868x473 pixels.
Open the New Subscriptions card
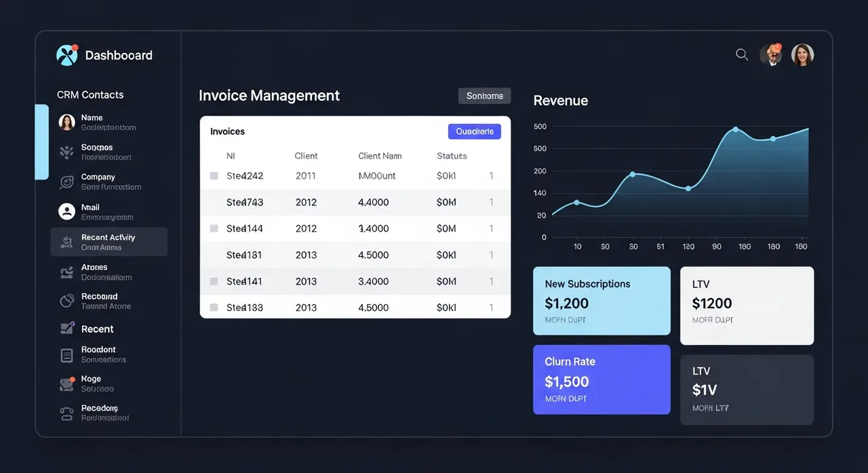point(601,301)
